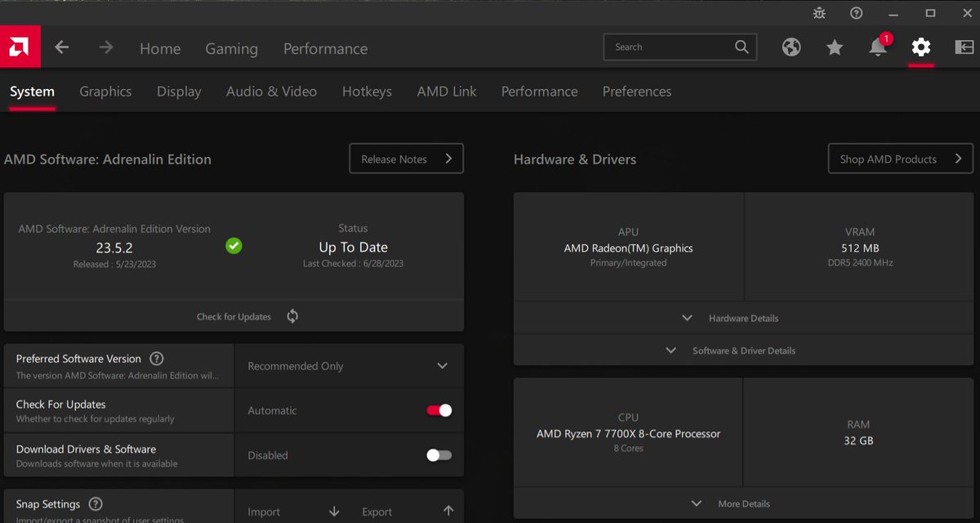Open the web browser globe icon
Screen dimensions: 980x523
[x=791, y=47]
